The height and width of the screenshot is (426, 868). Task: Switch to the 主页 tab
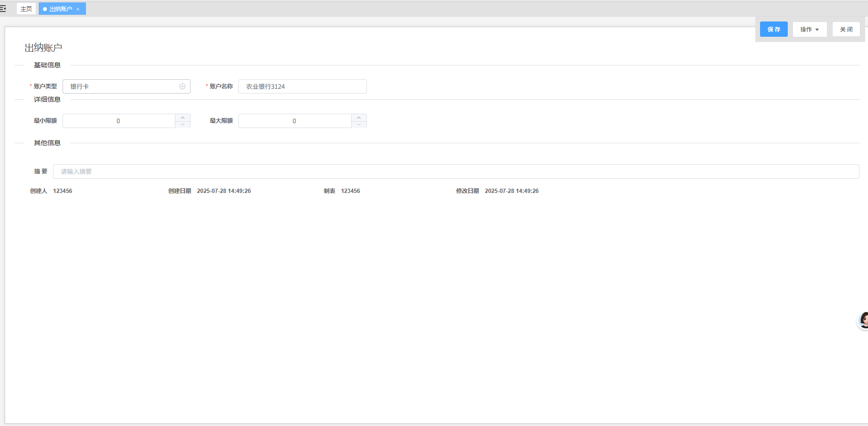pyautogui.click(x=26, y=9)
